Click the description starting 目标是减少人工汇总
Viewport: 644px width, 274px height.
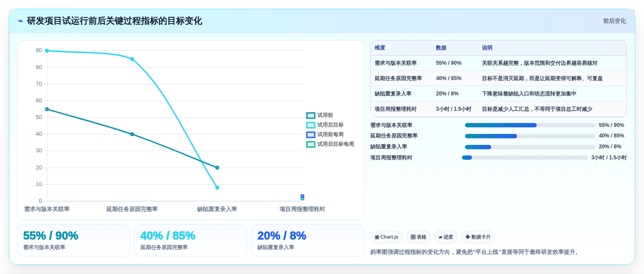(537, 109)
